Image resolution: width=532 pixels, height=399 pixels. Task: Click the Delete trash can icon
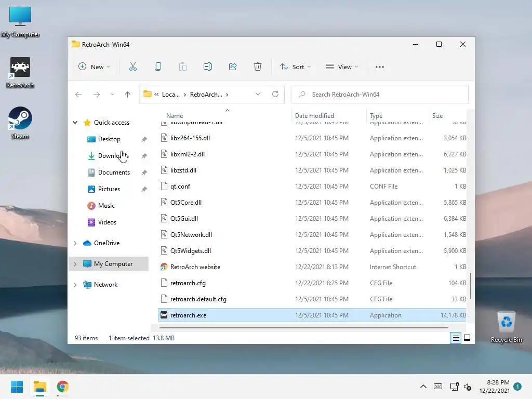tap(258, 67)
